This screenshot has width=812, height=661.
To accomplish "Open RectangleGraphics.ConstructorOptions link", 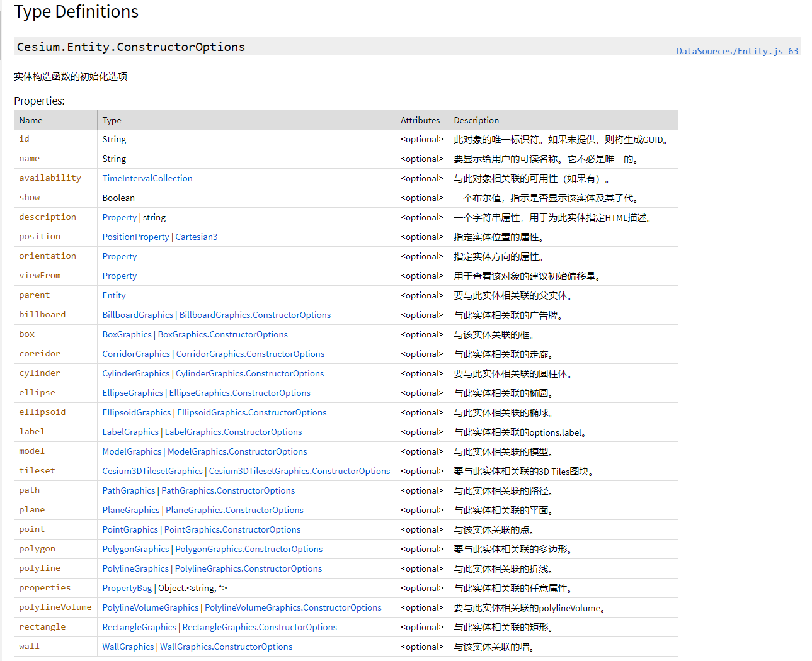I will pyautogui.click(x=260, y=627).
